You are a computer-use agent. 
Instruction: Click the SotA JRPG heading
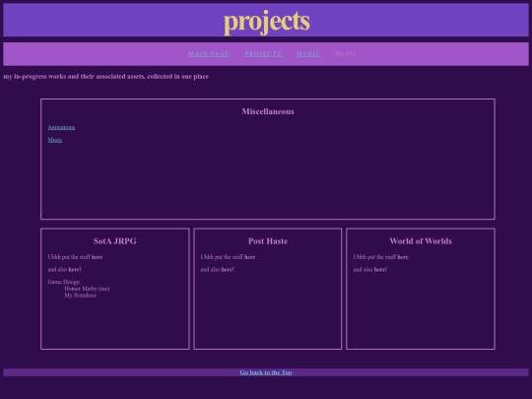pyautogui.click(x=115, y=241)
